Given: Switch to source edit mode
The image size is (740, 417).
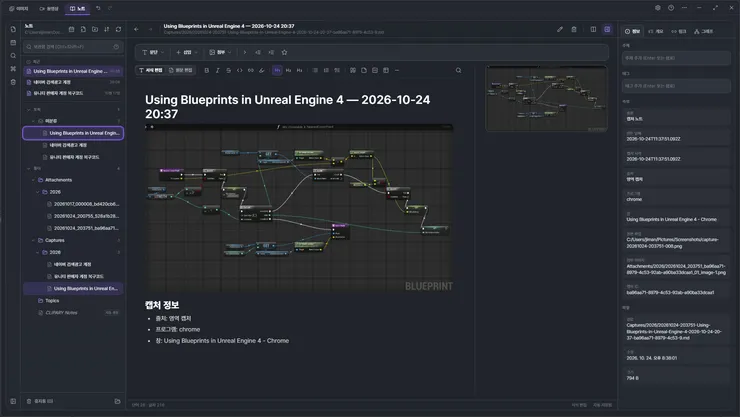Looking at the screenshot, I should (180, 70).
